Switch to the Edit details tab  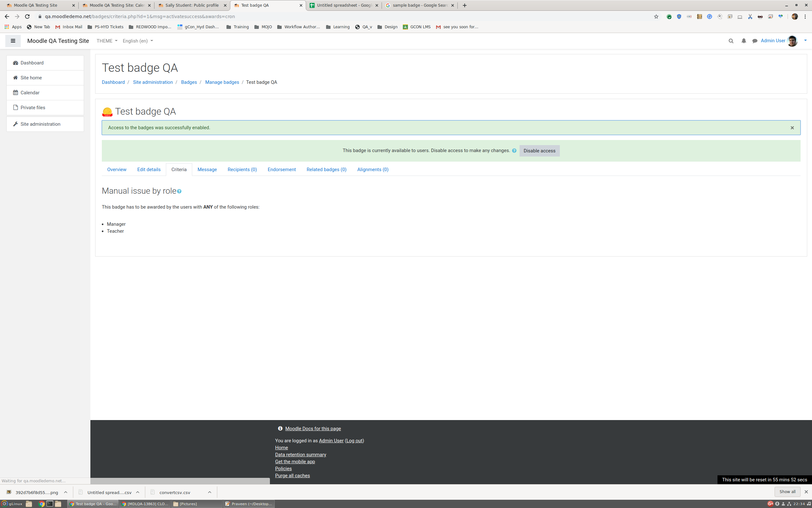149,169
